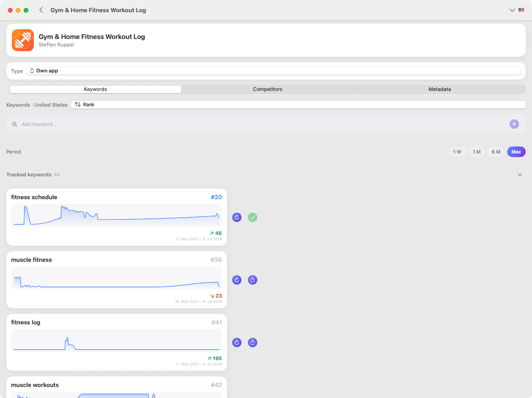Share the muscle fitness keyword
This screenshot has height=398, width=532.
coord(253,280)
